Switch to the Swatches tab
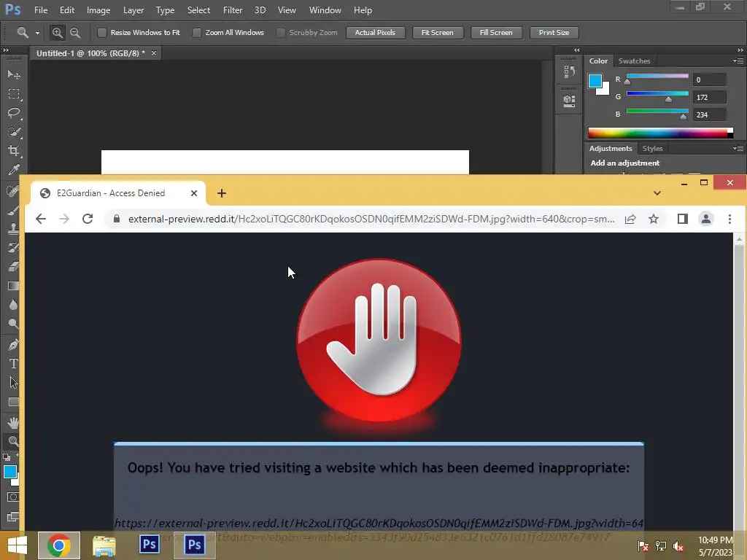Viewport: 747px width, 560px height. pyautogui.click(x=634, y=61)
